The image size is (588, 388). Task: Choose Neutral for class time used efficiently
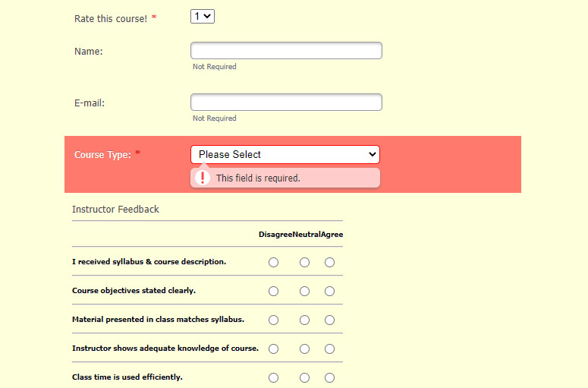pos(304,378)
